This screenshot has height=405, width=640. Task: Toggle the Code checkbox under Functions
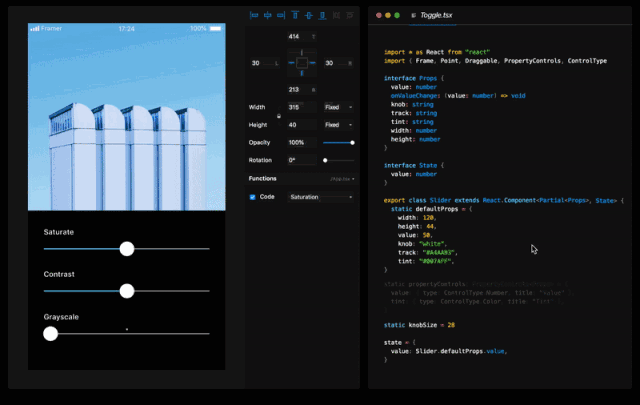click(253, 197)
